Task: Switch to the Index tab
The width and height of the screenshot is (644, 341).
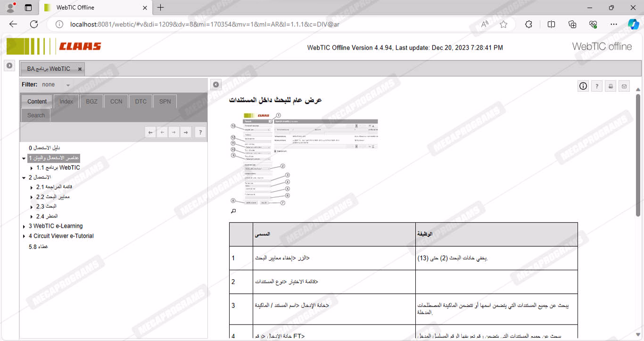Action: click(x=66, y=101)
